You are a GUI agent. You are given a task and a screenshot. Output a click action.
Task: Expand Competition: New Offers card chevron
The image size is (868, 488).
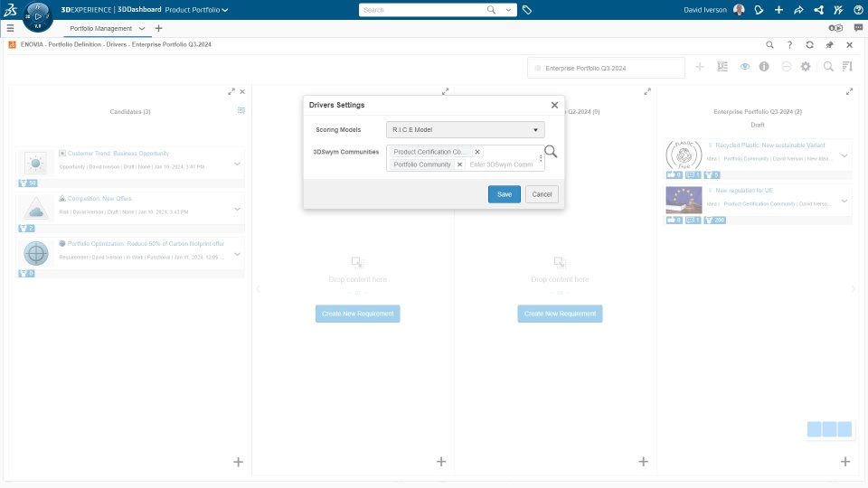(237, 209)
